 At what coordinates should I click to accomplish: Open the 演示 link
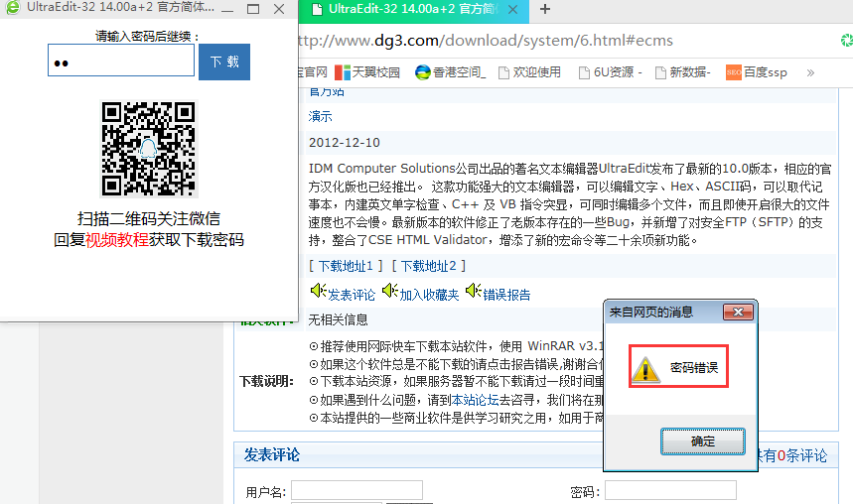pyautogui.click(x=320, y=116)
